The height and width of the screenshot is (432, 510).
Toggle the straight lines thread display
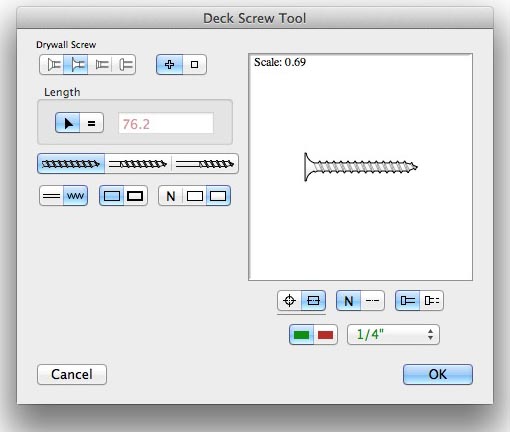tap(51, 196)
